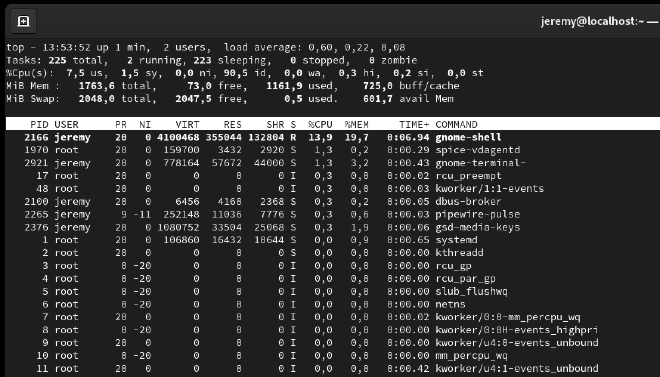Click the gsd-media-keys process name
660x377 pixels.
coord(478,227)
